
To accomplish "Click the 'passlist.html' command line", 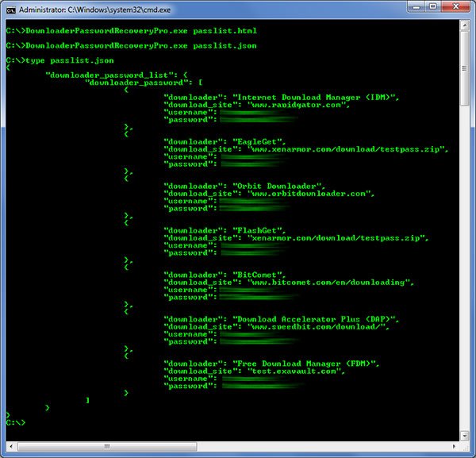I will (131, 31).
